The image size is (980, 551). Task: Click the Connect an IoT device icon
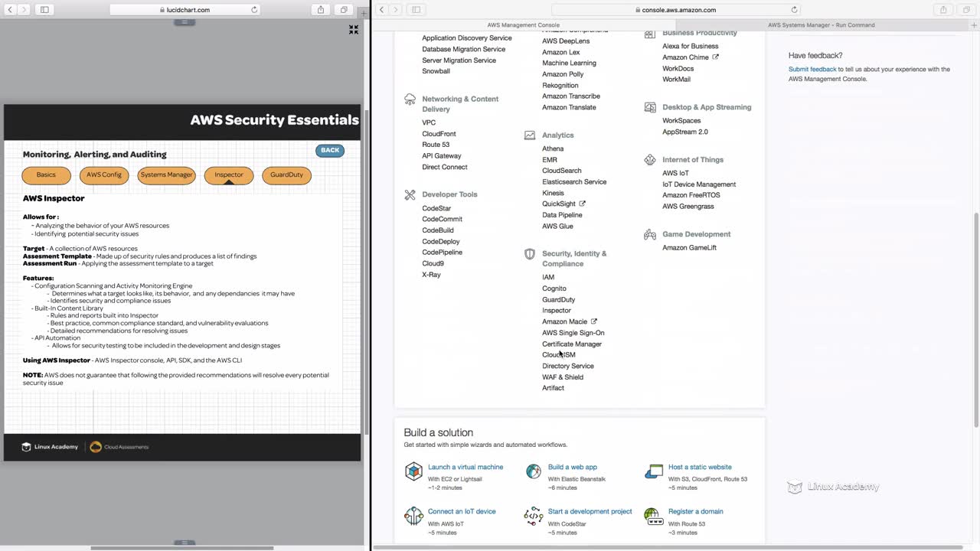point(413,516)
